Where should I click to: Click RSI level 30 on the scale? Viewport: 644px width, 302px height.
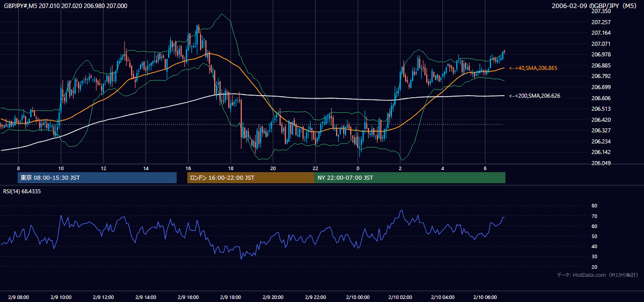tap(594, 256)
